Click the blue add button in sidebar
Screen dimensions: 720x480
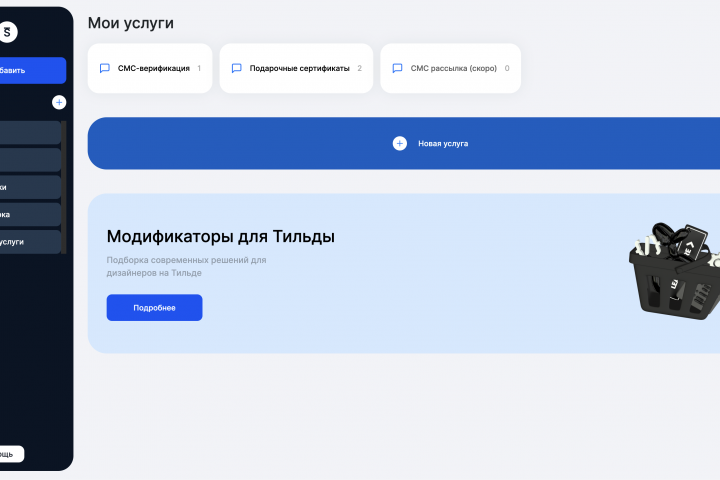[33, 70]
